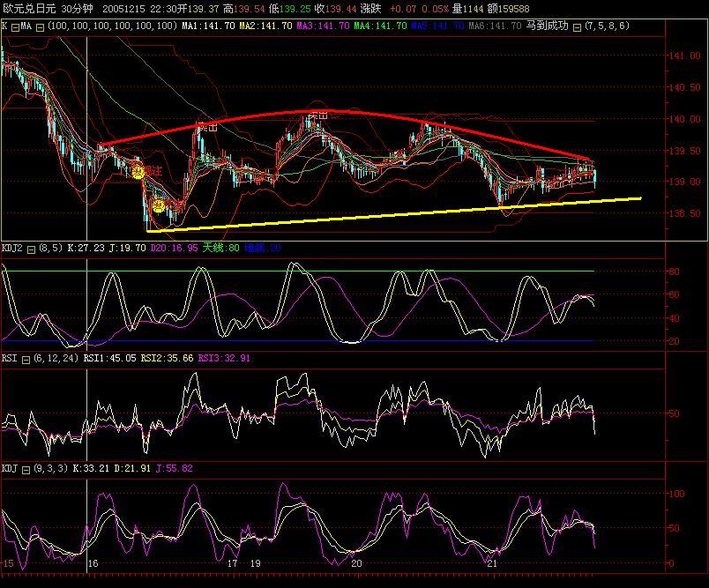
Task: Collapse the bottom KDJ indicator panel box
Action: (x=26, y=470)
